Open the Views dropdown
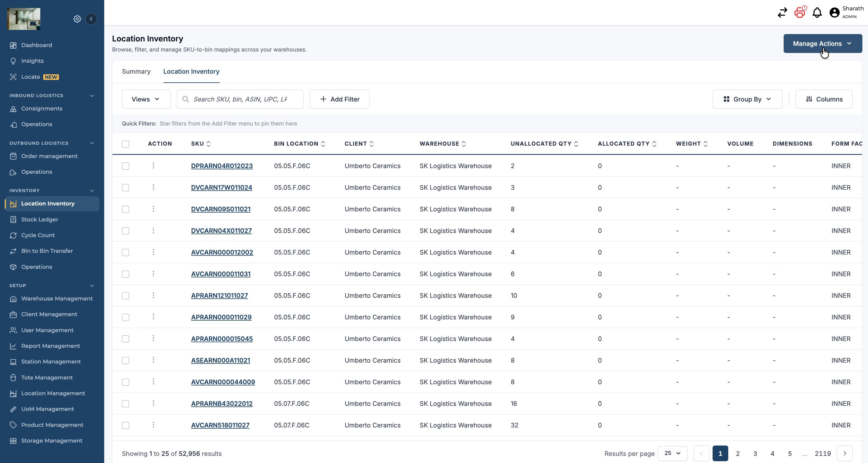Viewport: 868px width, 463px height. coord(146,99)
